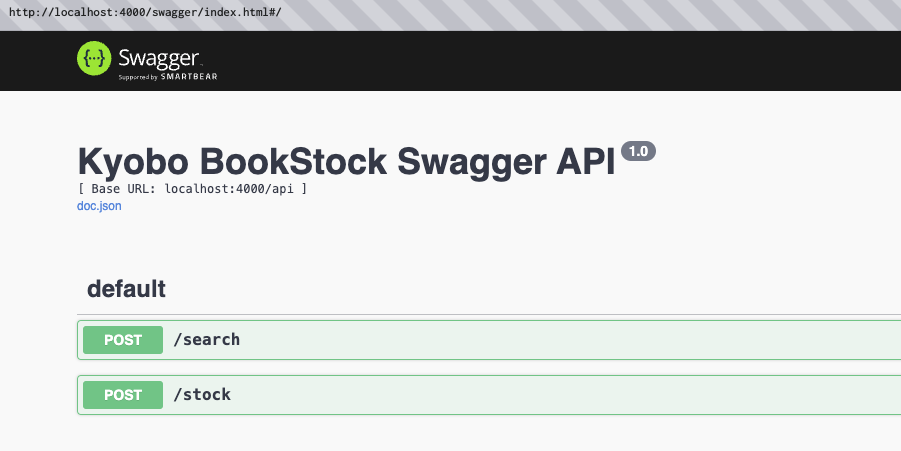Click the Base URL localhost:4000/api text
Image resolution: width=901 pixels, height=451 pixels.
[192, 188]
